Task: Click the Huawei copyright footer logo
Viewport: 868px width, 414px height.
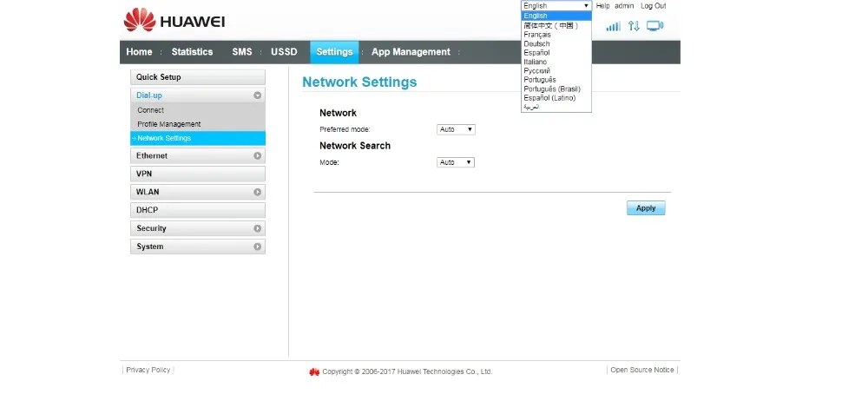Action: (314, 372)
